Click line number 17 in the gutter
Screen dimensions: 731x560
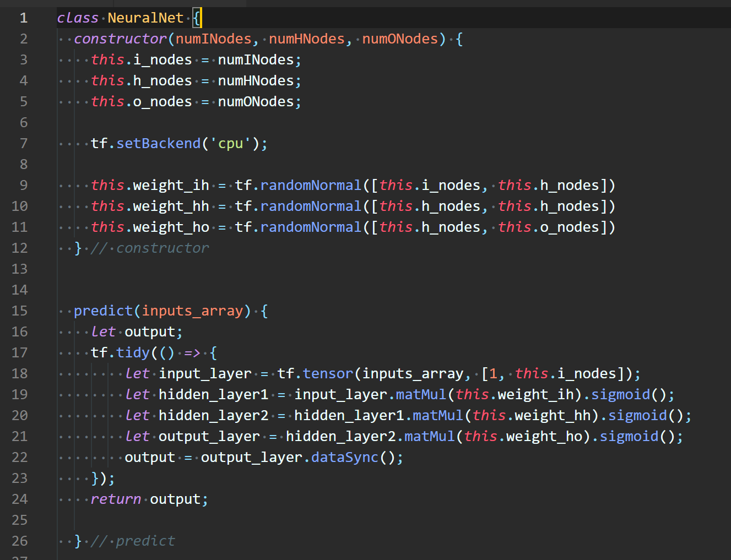(20, 352)
